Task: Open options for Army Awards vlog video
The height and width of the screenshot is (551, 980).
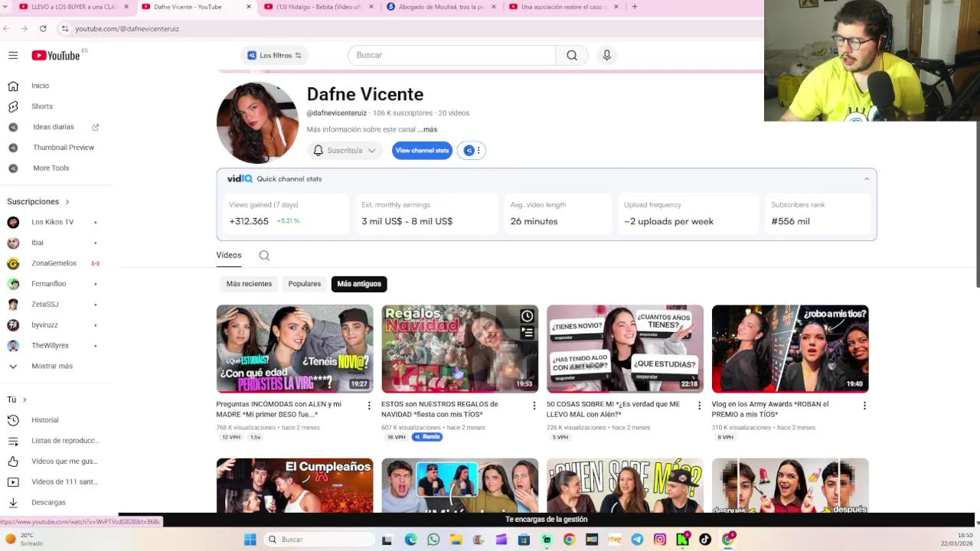Action: (x=864, y=406)
